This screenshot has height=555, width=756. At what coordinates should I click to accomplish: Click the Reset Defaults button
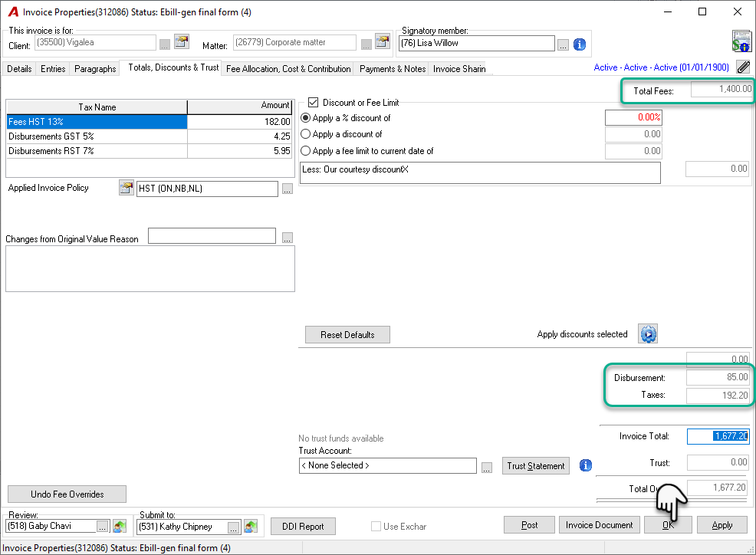click(x=347, y=335)
